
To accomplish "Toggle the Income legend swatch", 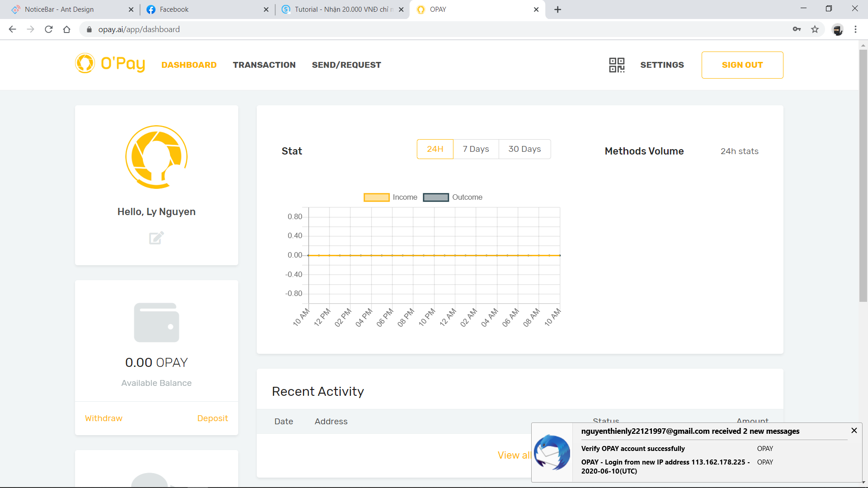I will point(376,197).
